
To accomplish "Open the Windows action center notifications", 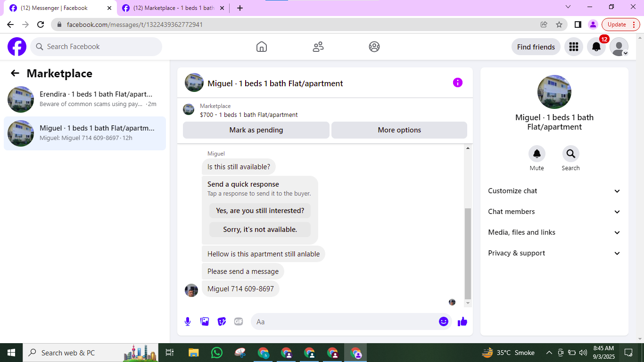I will [628, 353].
